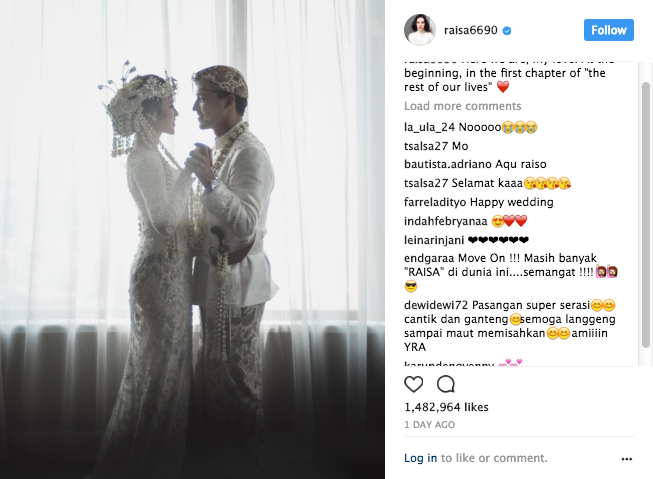Click the heart like icon
653x479 pixels.
[414, 384]
